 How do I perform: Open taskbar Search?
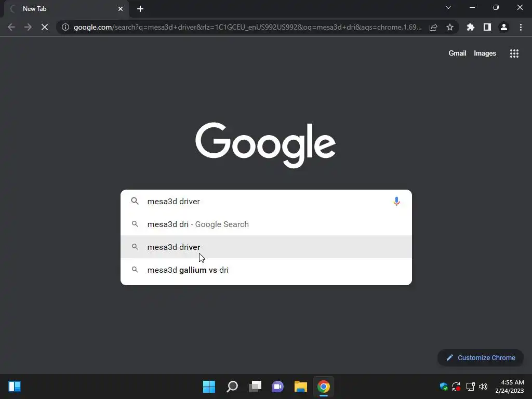tap(232, 387)
